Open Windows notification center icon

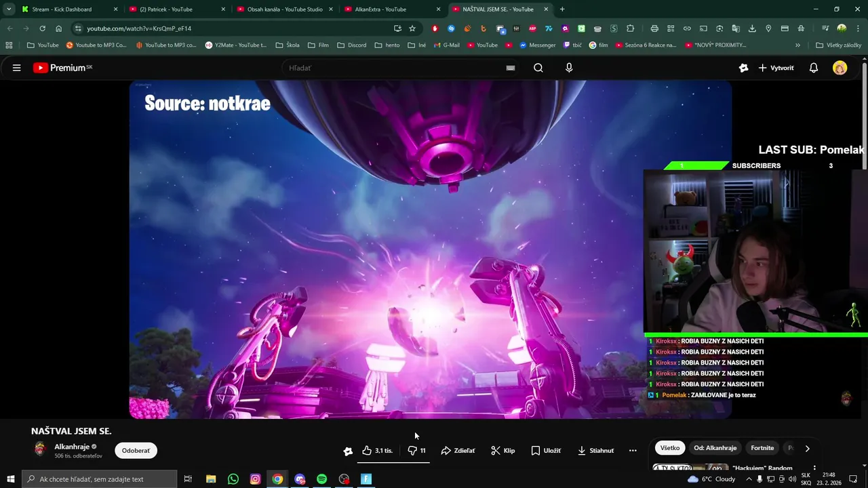point(853,479)
